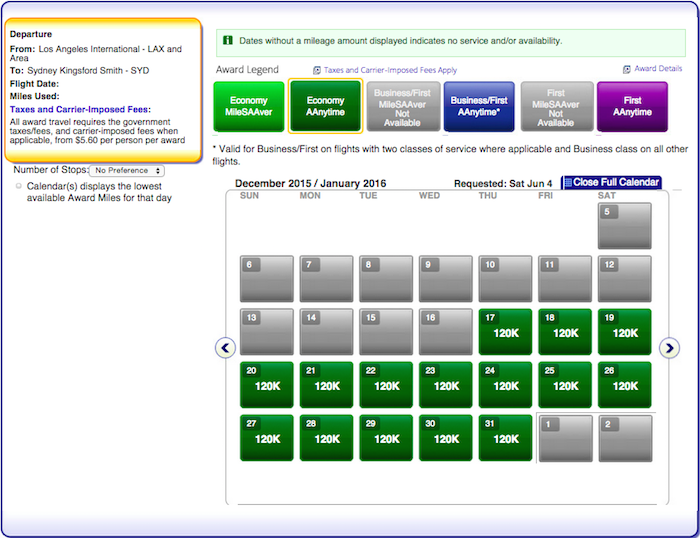Open the Taxes and Carrier-Imposed Fees sidebar link
The image size is (700, 538).
[x=80, y=109]
